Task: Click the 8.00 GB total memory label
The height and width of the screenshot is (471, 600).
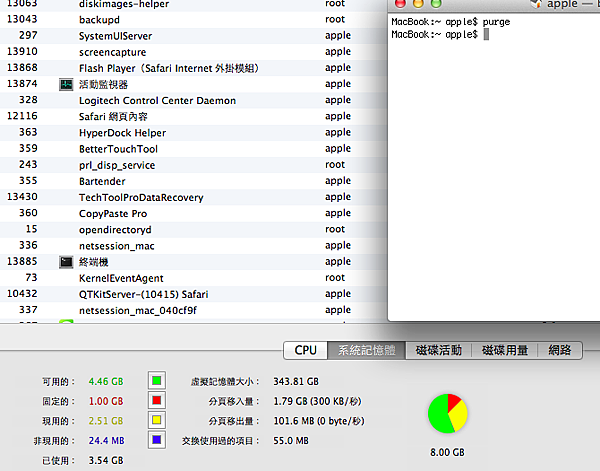Action: point(447,453)
